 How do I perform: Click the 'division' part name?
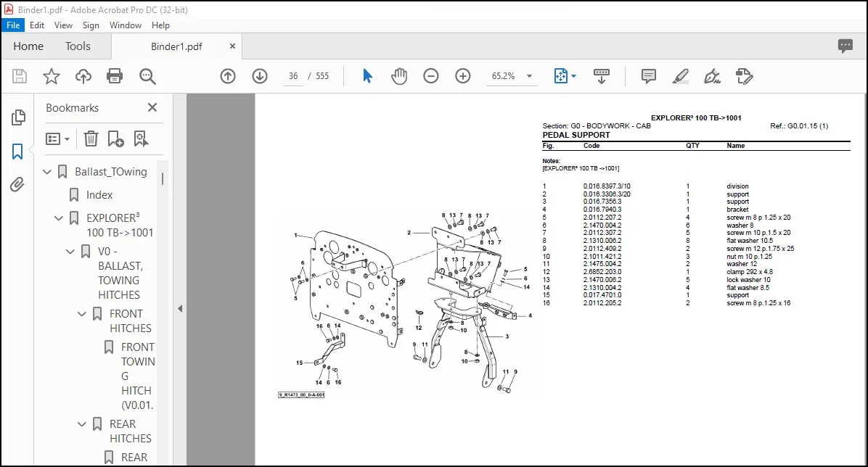(x=737, y=186)
